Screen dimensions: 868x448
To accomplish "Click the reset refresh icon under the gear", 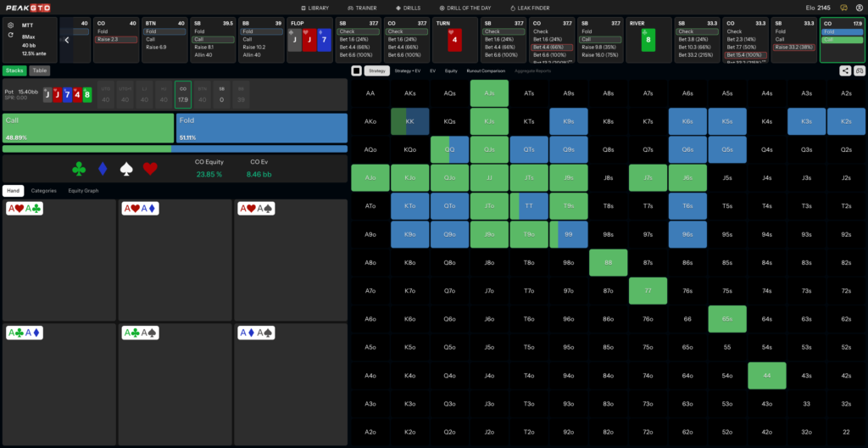I will tap(10, 35).
